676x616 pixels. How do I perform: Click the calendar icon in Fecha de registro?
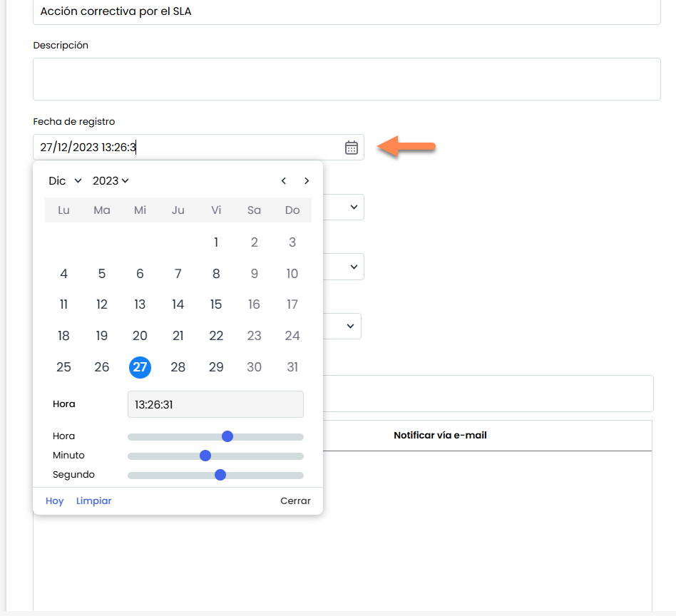tap(352, 148)
